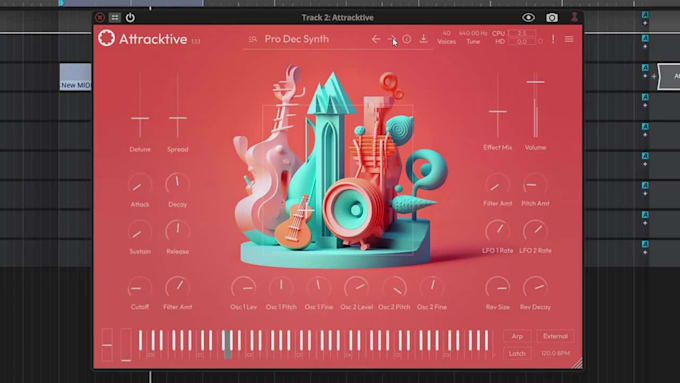680x383 pixels.
Task: Click the Osc 2 Fine knob
Action: tap(432, 287)
